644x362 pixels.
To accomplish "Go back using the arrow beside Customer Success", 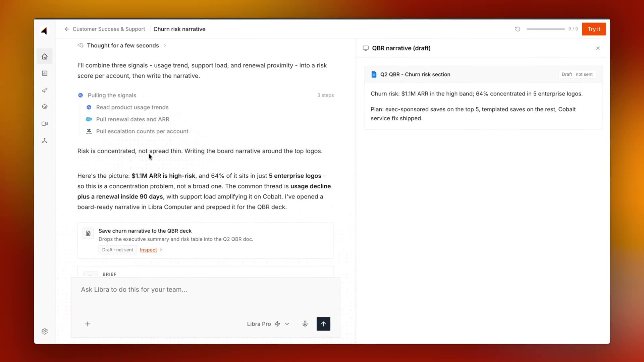I will 67,29.
